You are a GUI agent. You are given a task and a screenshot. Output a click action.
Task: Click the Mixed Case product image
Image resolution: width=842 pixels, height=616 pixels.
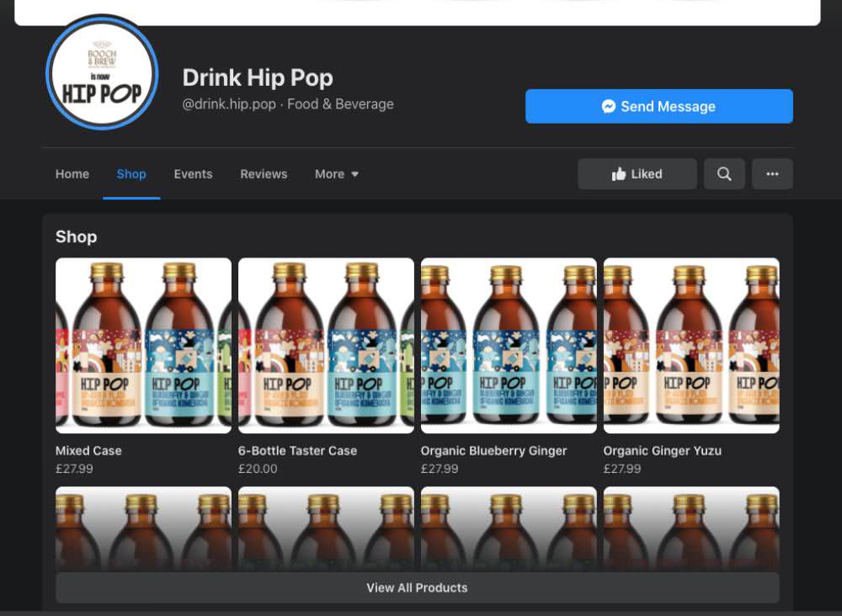[143, 346]
